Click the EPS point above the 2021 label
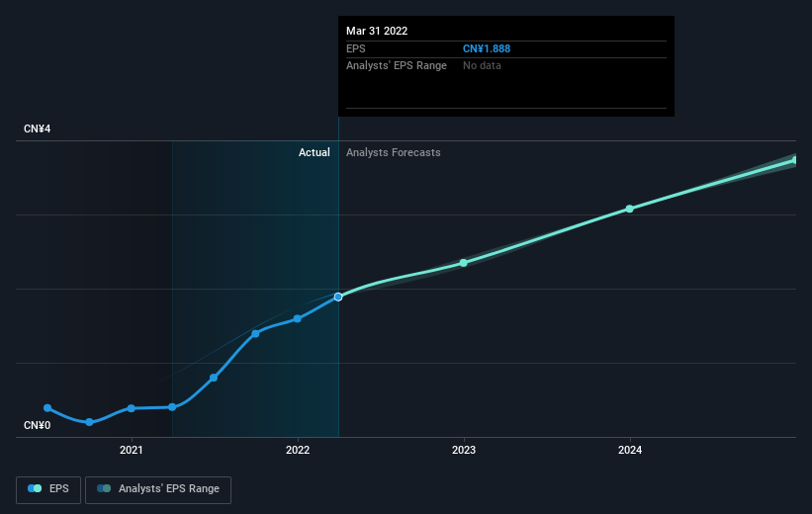The image size is (812, 514). [131, 408]
